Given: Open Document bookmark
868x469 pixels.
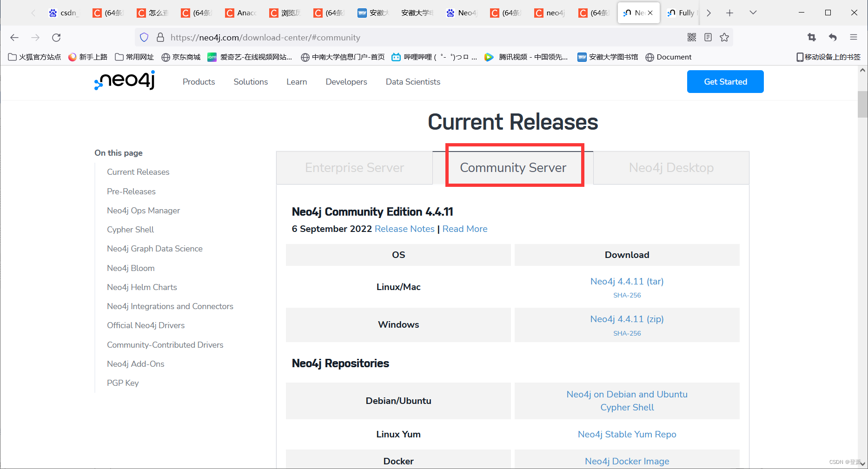Looking at the screenshot, I should [669, 57].
